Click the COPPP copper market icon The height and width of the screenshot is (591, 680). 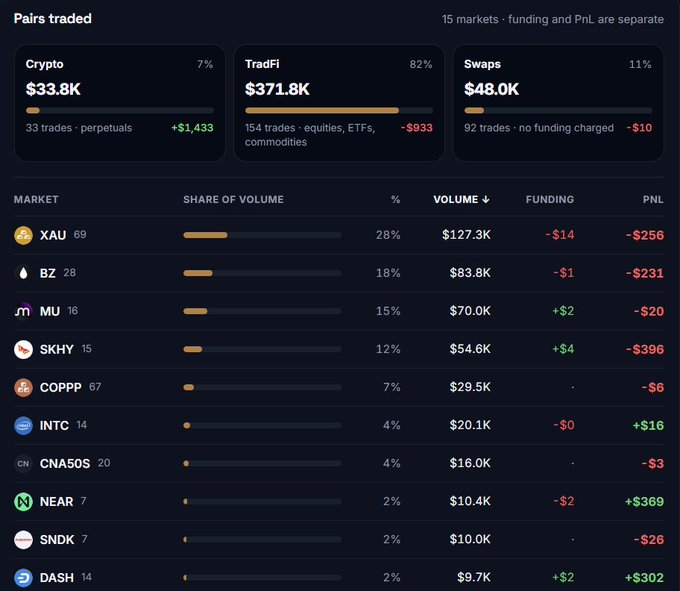point(23,388)
